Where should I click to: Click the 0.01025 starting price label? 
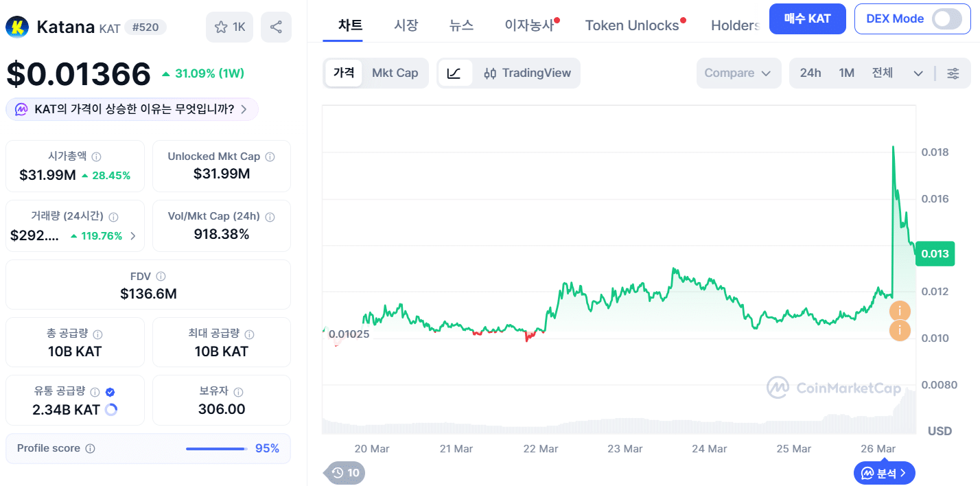pyautogui.click(x=349, y=335)
